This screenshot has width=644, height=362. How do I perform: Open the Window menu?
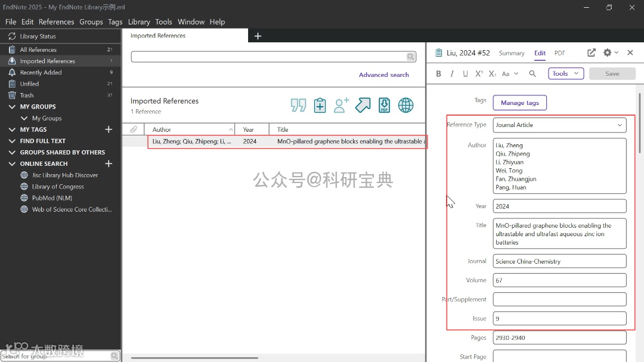point(191,22)
